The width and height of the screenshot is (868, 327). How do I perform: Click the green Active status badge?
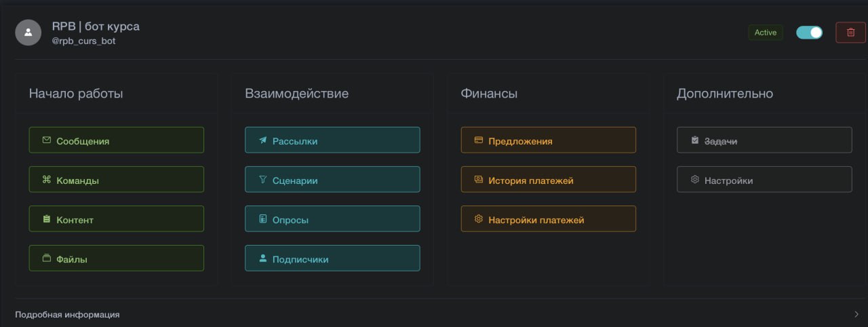coord(766,33)
